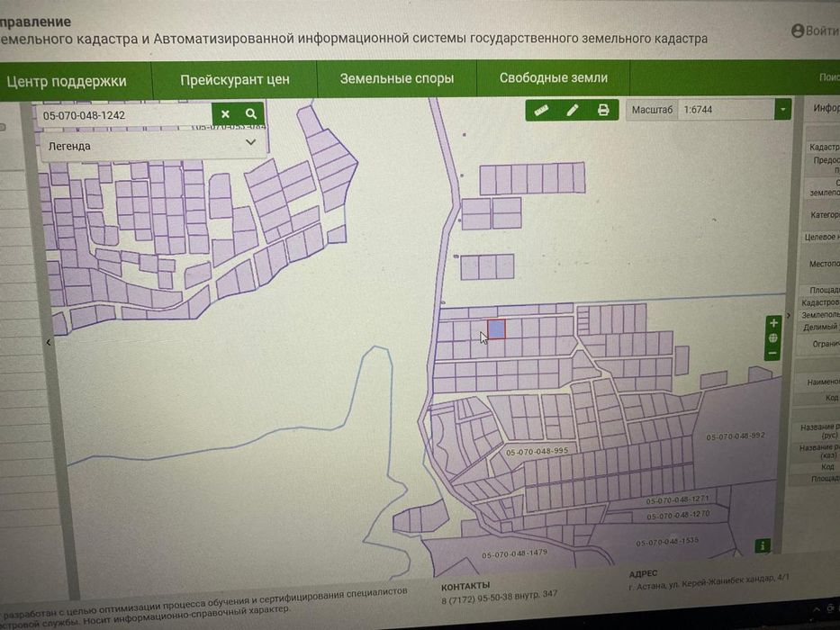
Task: Select the ruler measurement tool
Action: tap(542, 111)
